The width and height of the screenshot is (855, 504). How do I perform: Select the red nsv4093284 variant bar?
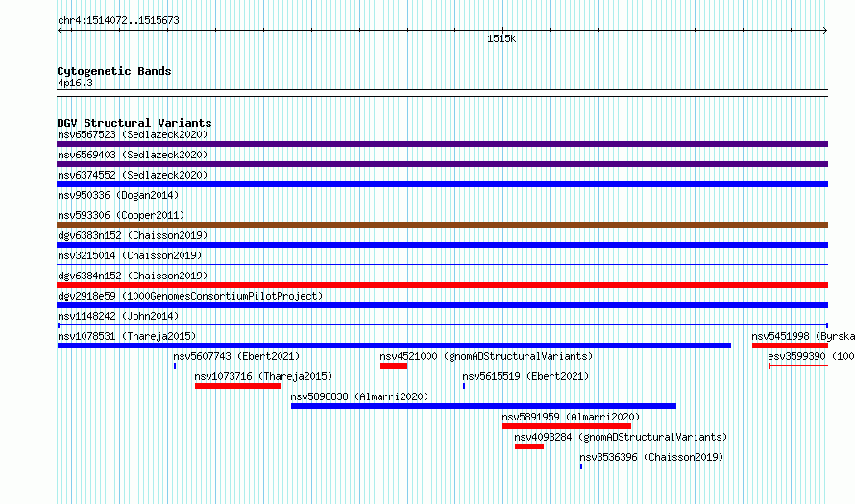click(529, 446)
